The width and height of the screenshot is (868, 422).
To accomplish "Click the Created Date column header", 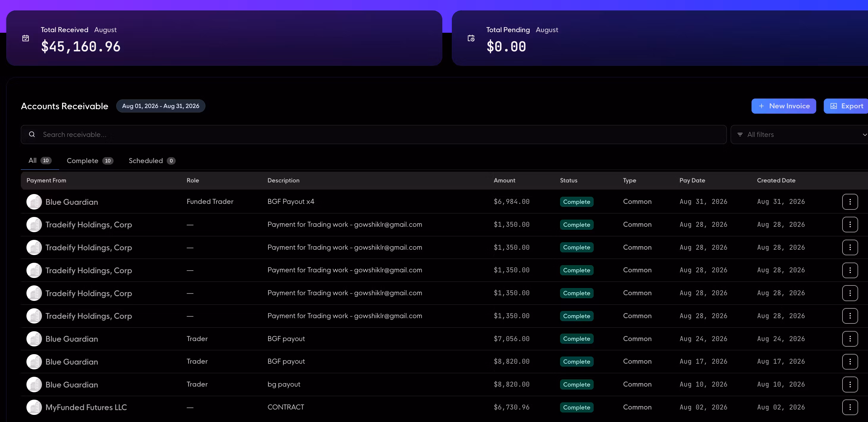I will 776,180.
